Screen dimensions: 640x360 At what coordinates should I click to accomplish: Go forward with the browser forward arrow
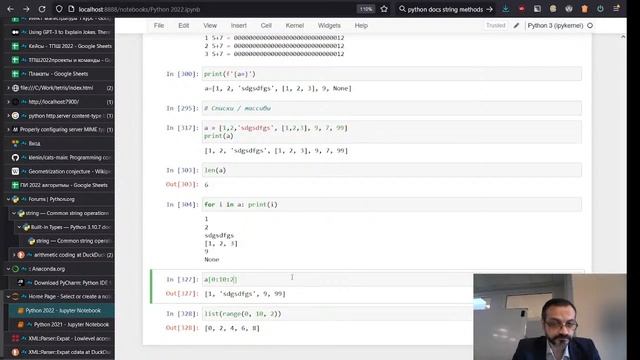tap(26, 9)
